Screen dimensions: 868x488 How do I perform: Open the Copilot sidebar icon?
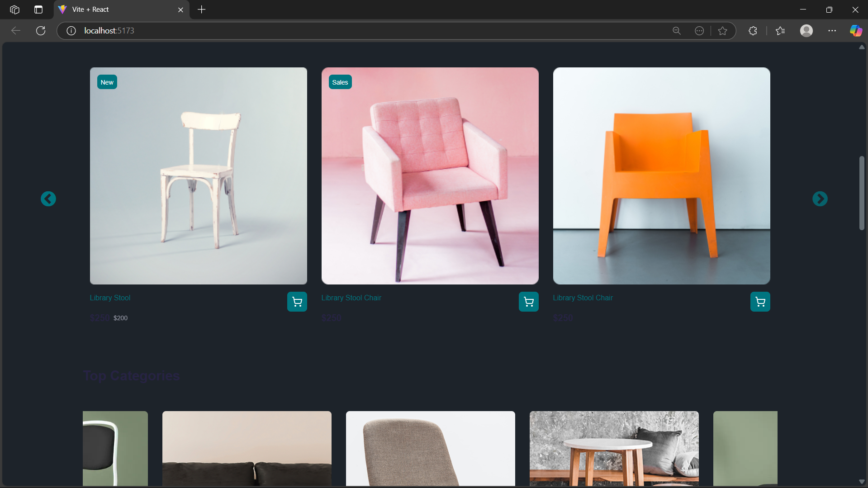coord(855,31)
